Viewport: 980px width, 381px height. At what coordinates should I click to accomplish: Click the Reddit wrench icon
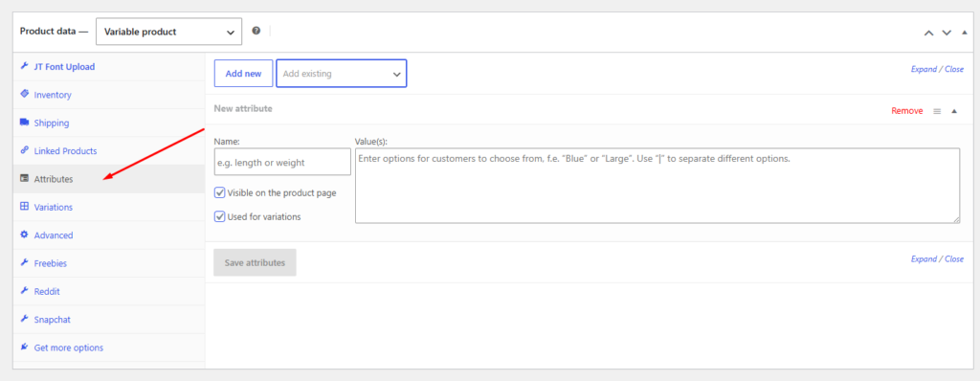coord(24,291)
